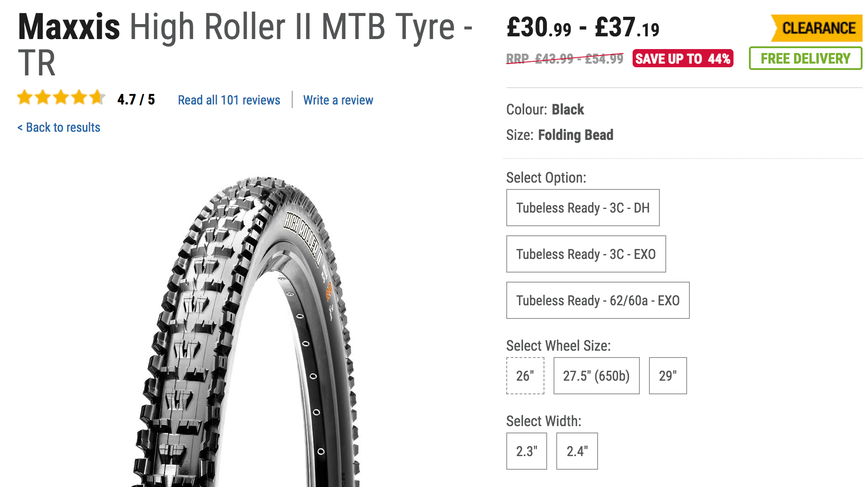Choose the 2.4" tyre width
Screen dimensions: 868x487
tap(577, 451)
